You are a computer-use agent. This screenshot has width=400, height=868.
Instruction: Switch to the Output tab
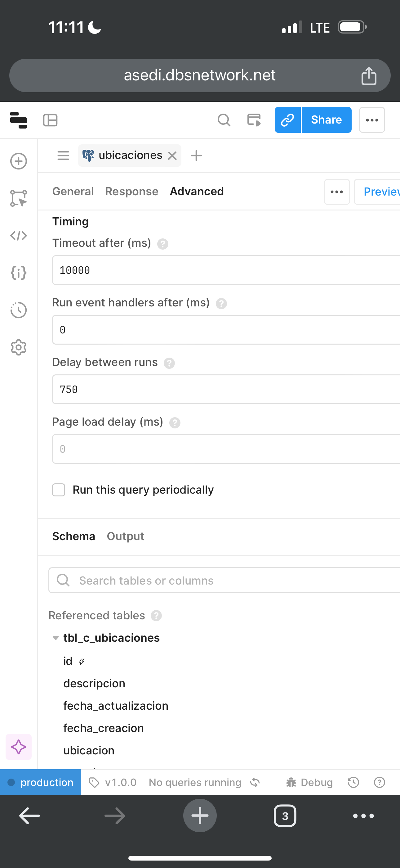tap(125, 536)
